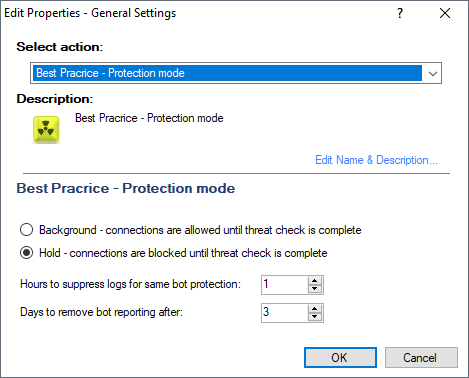Close the Edit Properties dialog
Screen dimensions: 469x378
[x=445, y=13]
